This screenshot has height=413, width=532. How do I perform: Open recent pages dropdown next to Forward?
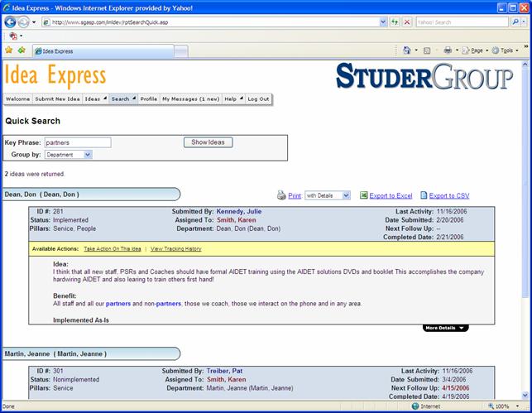click(34, 22)
